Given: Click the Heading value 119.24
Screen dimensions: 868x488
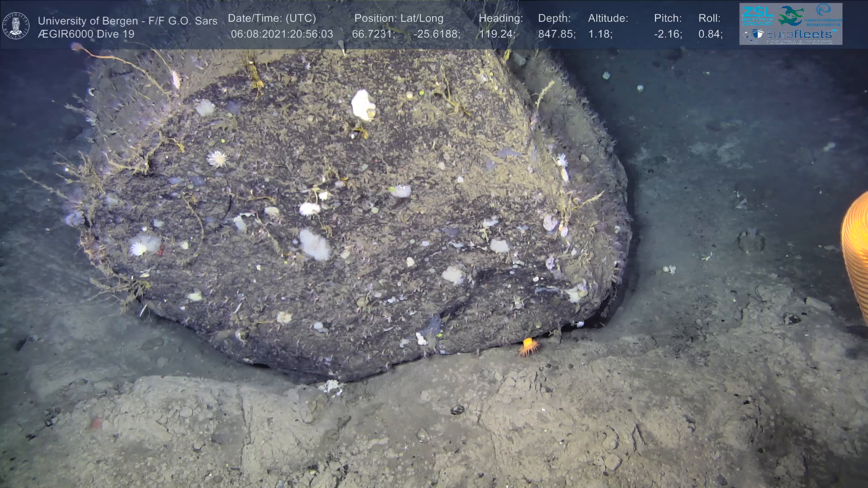Looking at the screenshot, I should tap(496, 34).
